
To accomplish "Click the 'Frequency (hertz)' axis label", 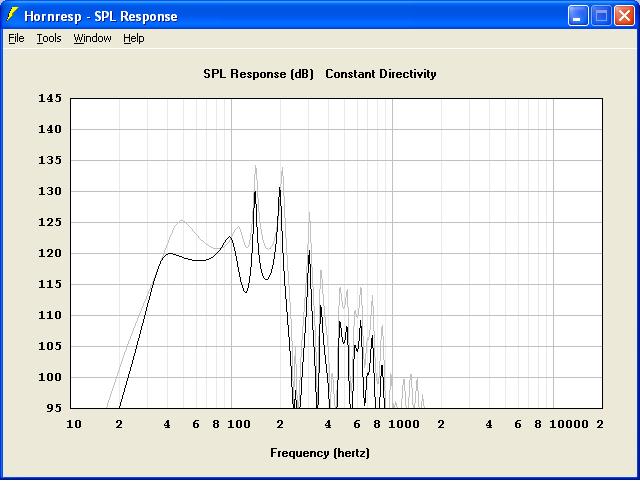I will pos(320,453).
